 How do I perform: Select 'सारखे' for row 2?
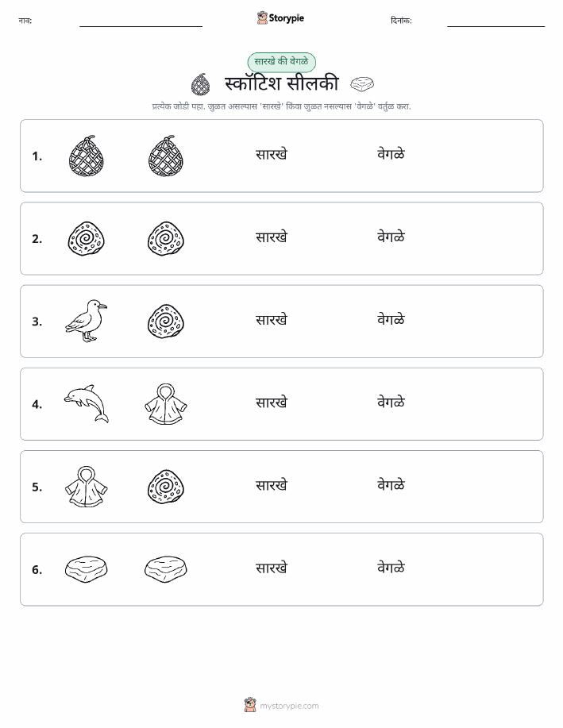[272, 237]
